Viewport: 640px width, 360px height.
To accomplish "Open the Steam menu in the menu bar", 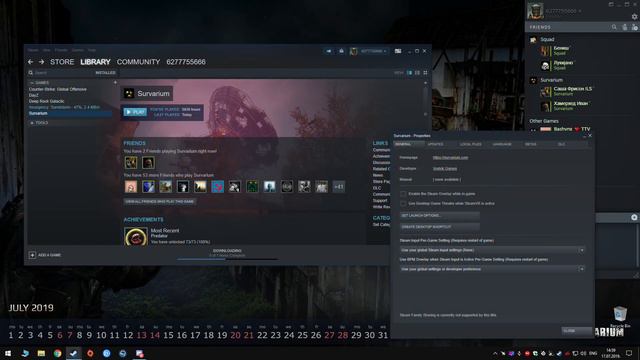I will [33, 50].
